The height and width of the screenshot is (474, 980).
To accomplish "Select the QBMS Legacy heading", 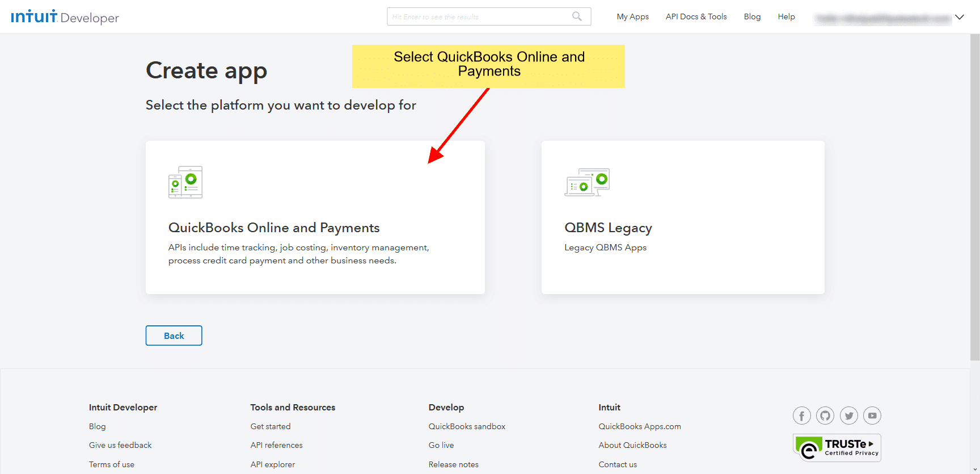I will (x=608, y=228).
